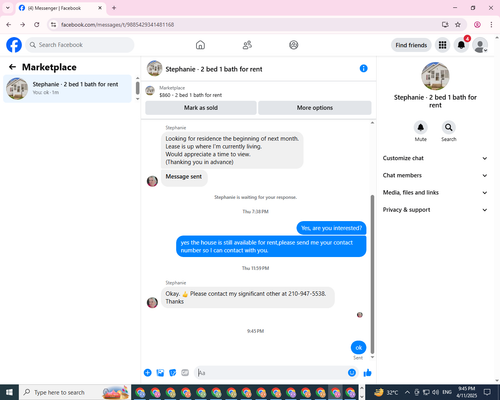This screenshot has width=500, height=400.
Task: Open the Chrome profile icon
Action: (477, 25)
